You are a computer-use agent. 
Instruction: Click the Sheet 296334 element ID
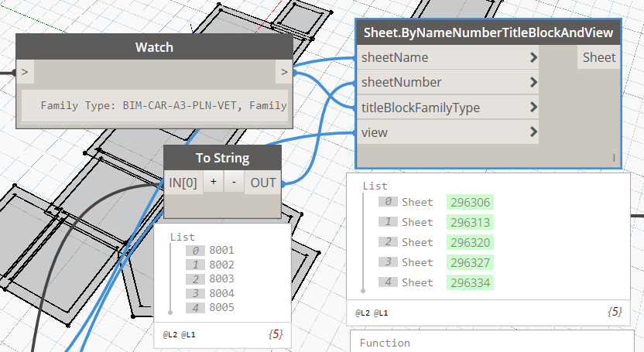point(469,282)
